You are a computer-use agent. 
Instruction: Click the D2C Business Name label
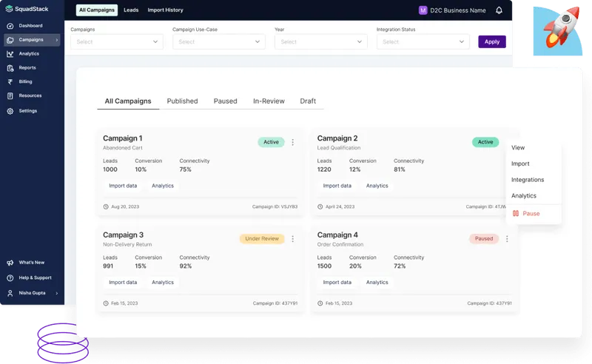click(x=458, y=10)
